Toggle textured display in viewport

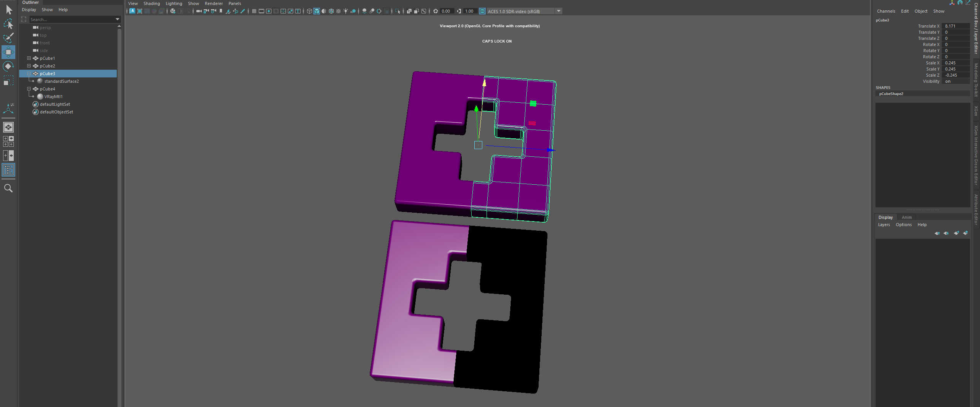[338, 11]
